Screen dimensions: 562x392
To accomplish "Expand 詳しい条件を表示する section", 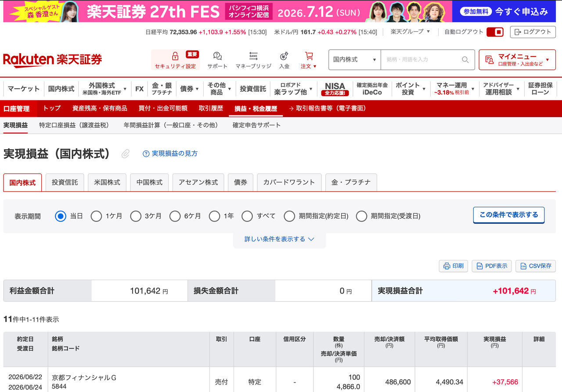I will [x=279, y=239].
